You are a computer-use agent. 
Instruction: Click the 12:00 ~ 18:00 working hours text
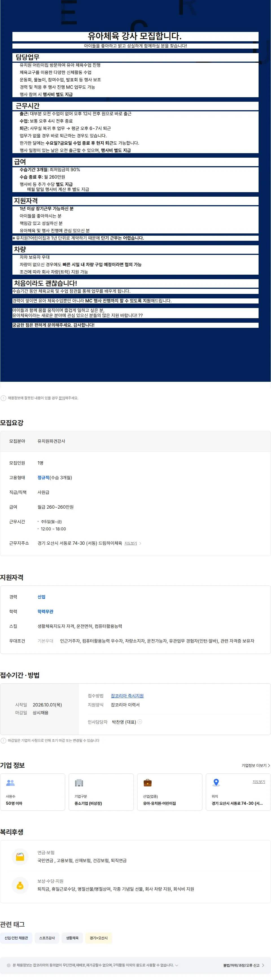point(53,529)
